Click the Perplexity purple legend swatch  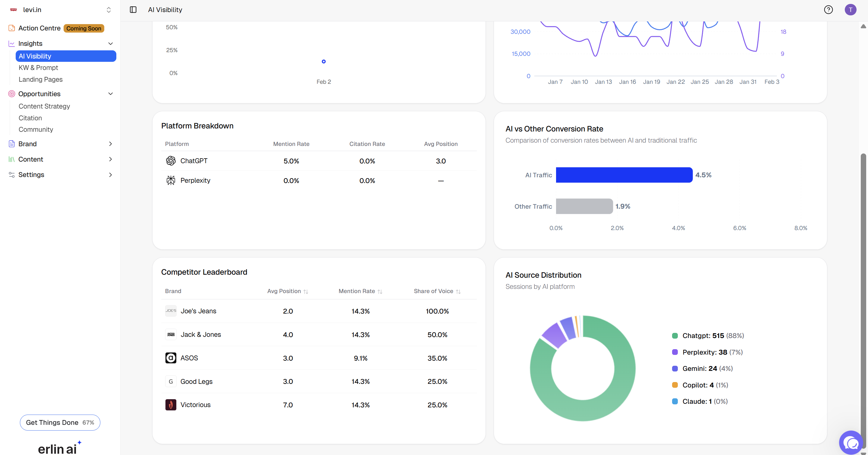coord(675,352)
